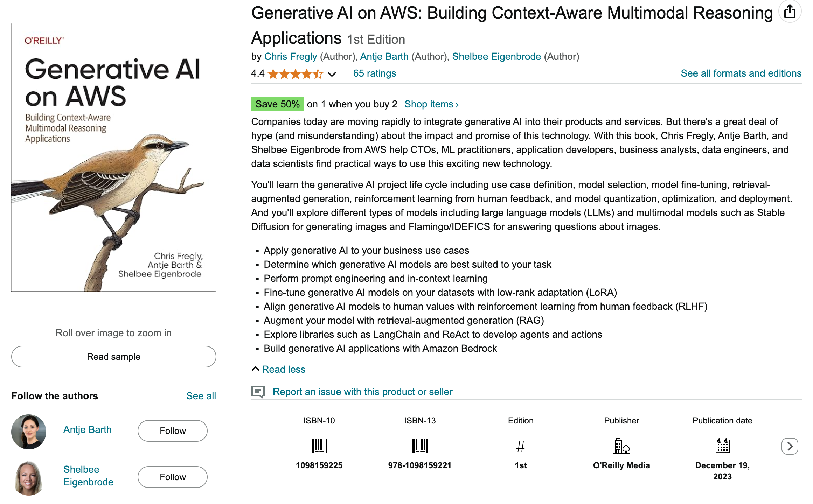Open Chris Fregly author page
Viewport: 813px width, 504px height.
pyautogui.click(x=291, y=57)
